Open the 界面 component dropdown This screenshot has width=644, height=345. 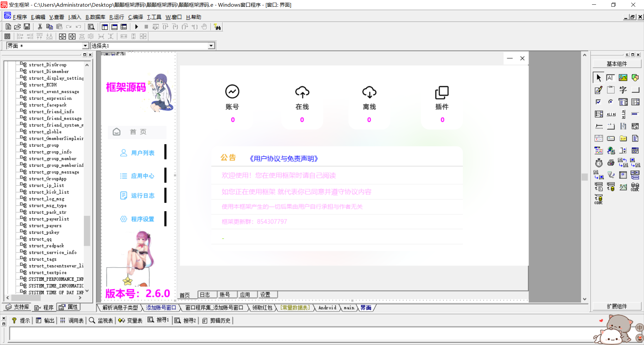[85, 46]
